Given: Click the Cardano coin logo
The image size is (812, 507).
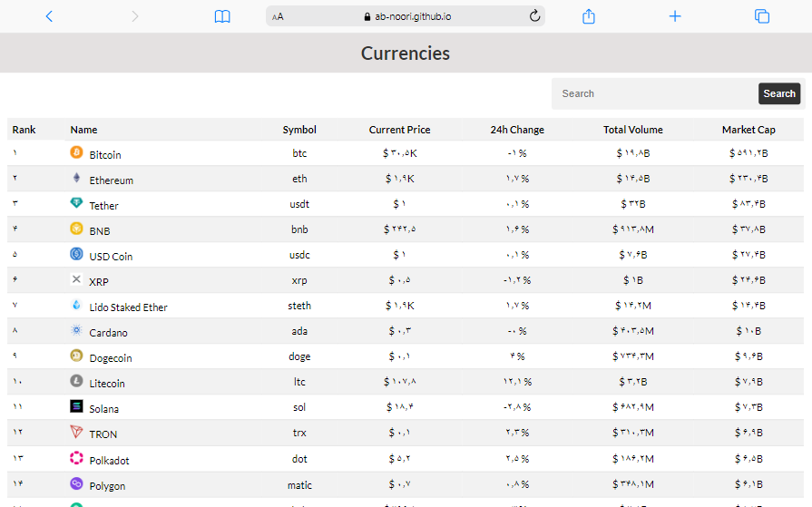Looking at the screenshot, I should [x=76, y=330].
